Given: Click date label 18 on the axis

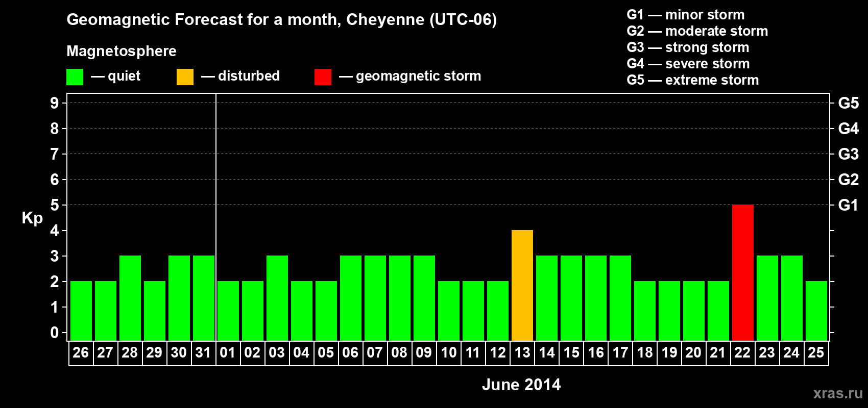Looking at the screenshot, I should (x=645, y=353).
